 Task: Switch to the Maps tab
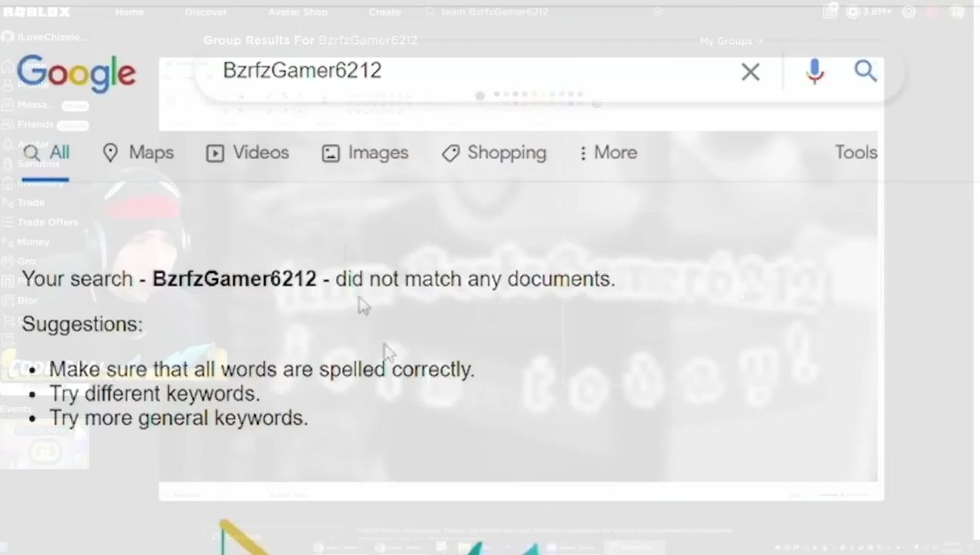[139, 153]
